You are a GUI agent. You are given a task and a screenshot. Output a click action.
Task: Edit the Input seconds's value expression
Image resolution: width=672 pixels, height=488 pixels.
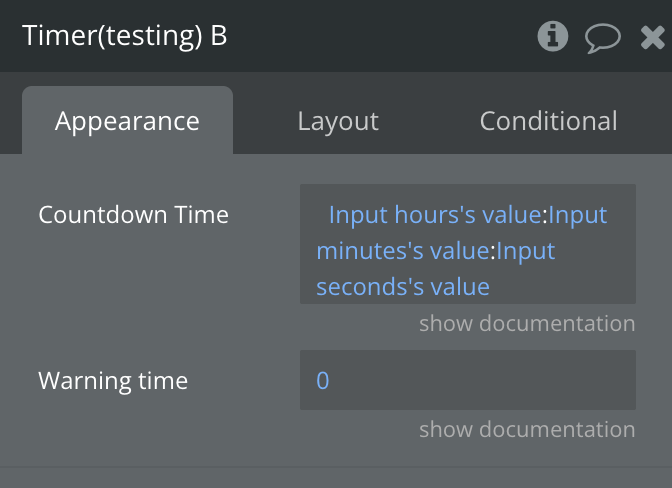pyautogui.click(x=403, y=287)
